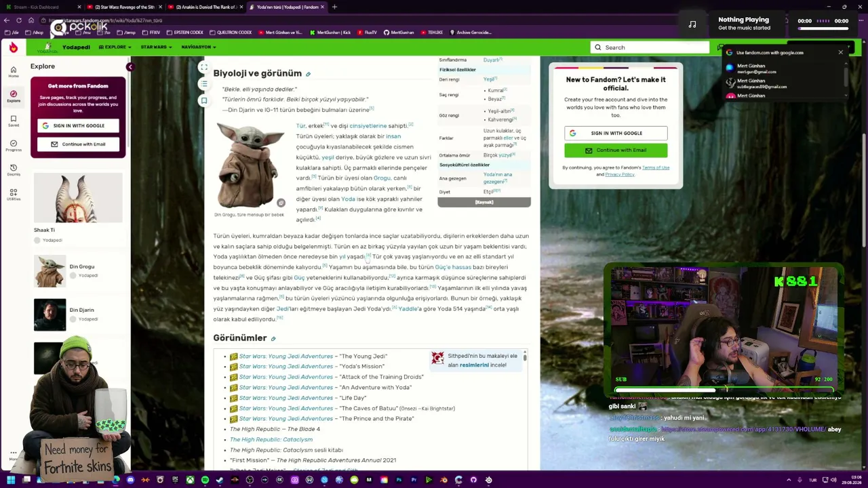Click edit pencil beside Görünümler heading
The width and height of the screenshot is (868, 488).
(x=273, y=338)
